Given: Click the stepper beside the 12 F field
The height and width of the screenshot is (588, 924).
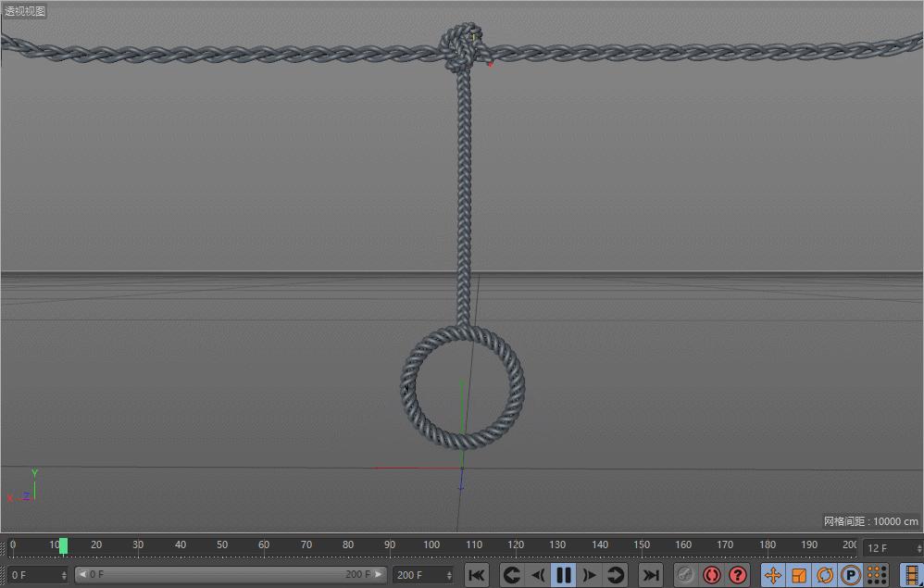Looking at the screenshot, I should coord(917,548).
